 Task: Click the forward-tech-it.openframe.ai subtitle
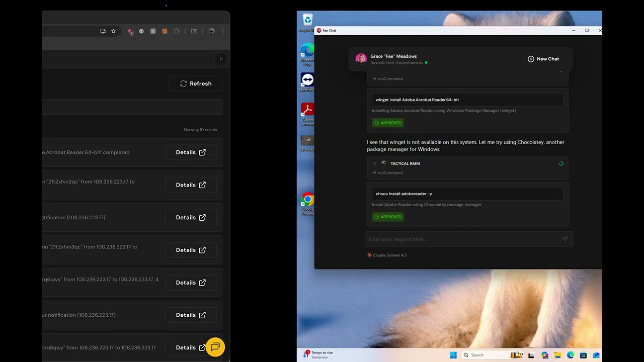click(x=396, y=63)
